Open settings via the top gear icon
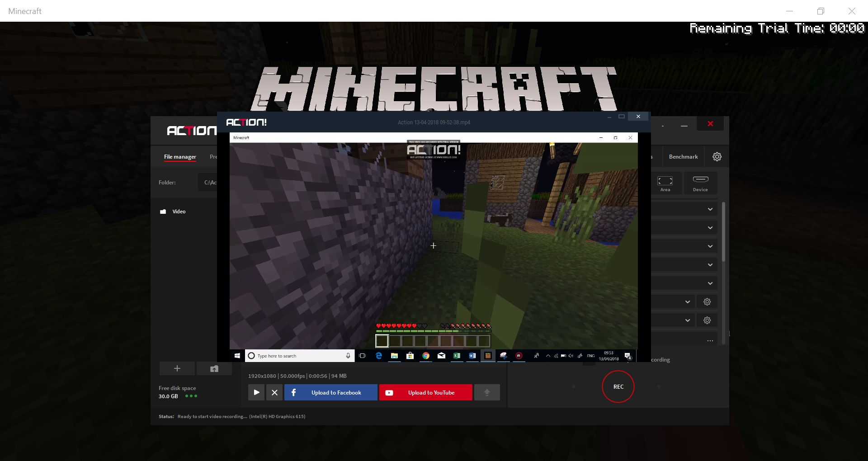The width and height of the screenshot is (868, 461). pyautogui.click(x=717, y=157)
